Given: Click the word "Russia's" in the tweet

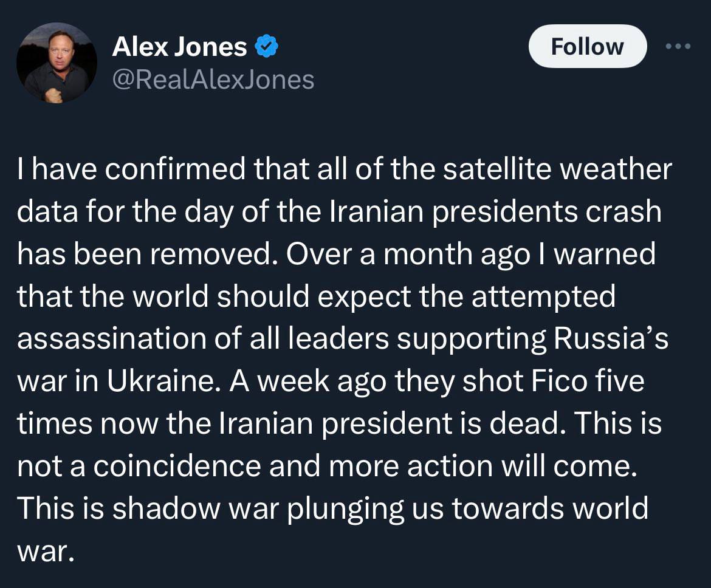Looking at the screenshot, I should [x=610, y=339].
